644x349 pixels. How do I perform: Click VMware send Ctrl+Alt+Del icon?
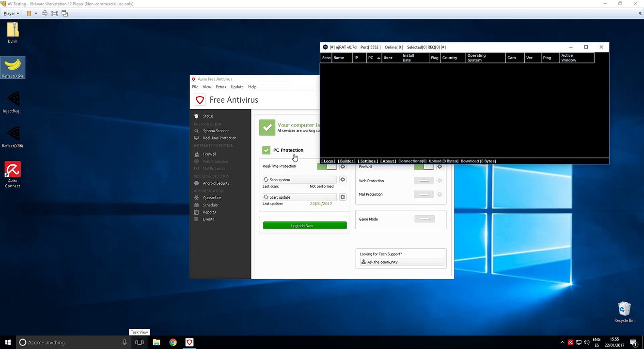click(x=45, y=14)
